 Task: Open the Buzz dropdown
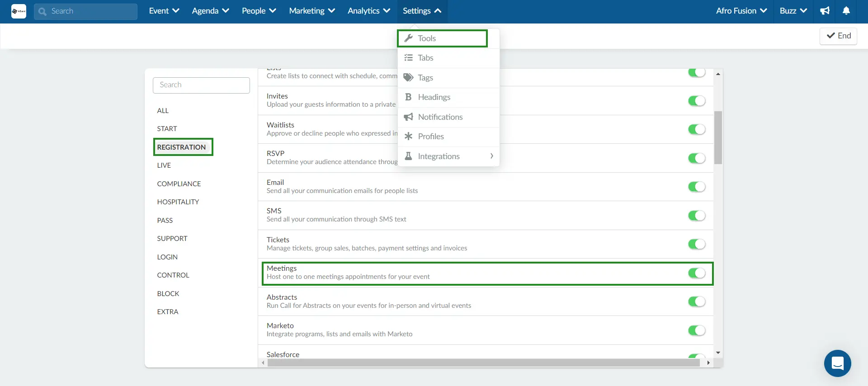[793, 11]
